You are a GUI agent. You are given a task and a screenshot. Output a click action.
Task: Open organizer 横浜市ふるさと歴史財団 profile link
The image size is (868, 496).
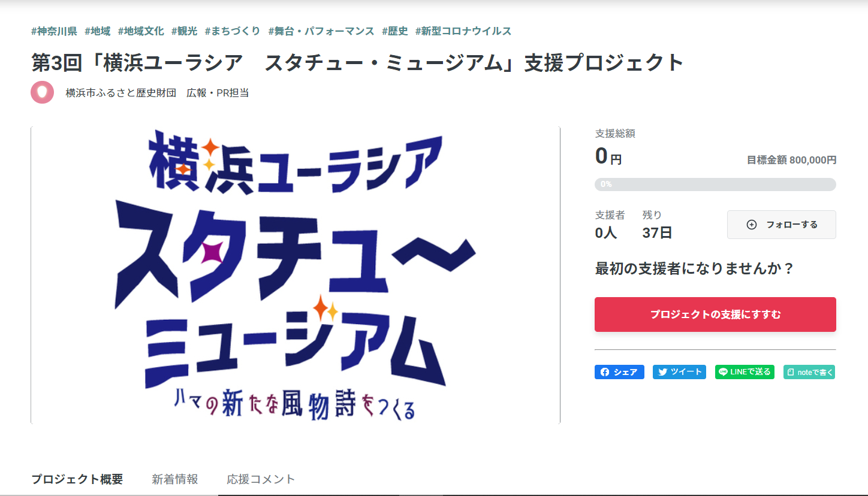click(157, 93)
